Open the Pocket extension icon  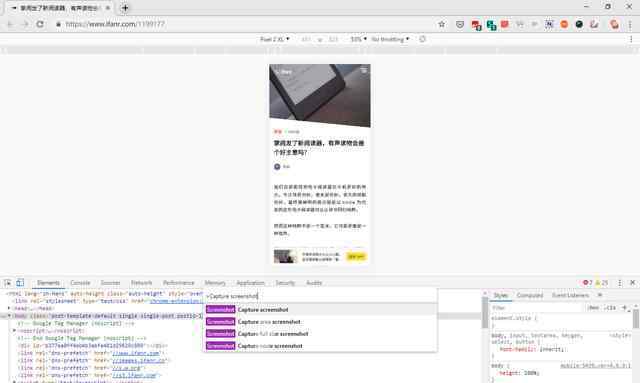pyautogui.click(x=460, y=24)
